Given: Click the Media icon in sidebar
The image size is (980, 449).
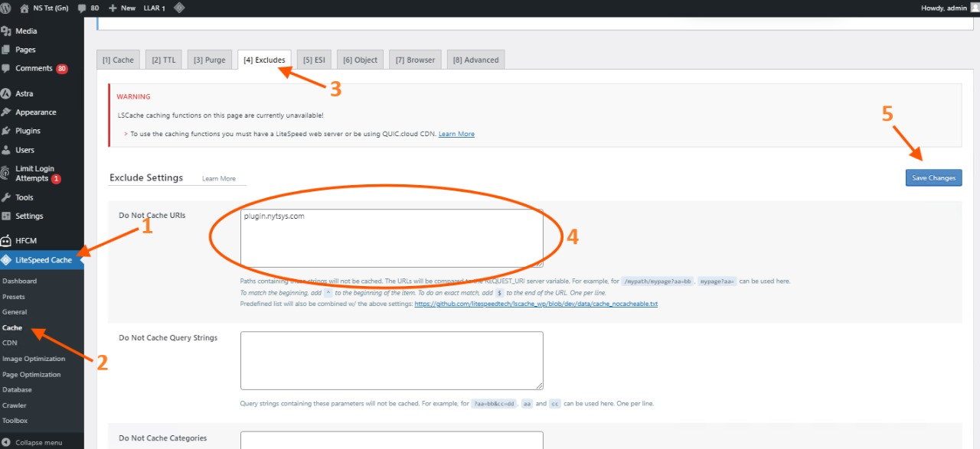Looking at the screenshot, I should (x=7, y=31).
